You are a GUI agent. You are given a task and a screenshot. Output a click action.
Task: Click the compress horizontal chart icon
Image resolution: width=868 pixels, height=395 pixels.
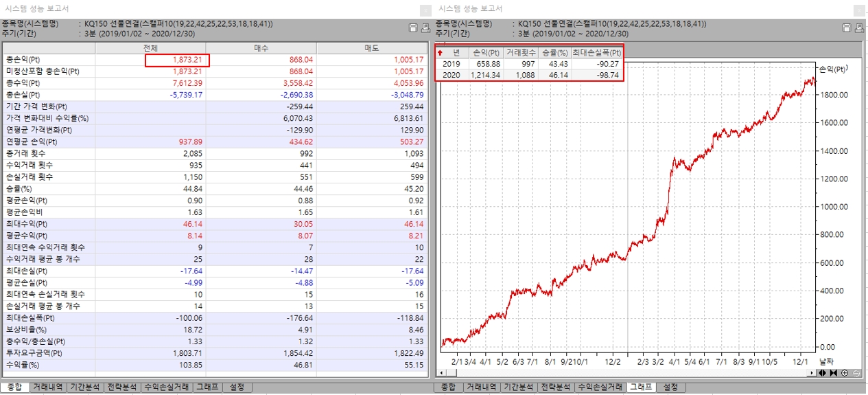833,373
